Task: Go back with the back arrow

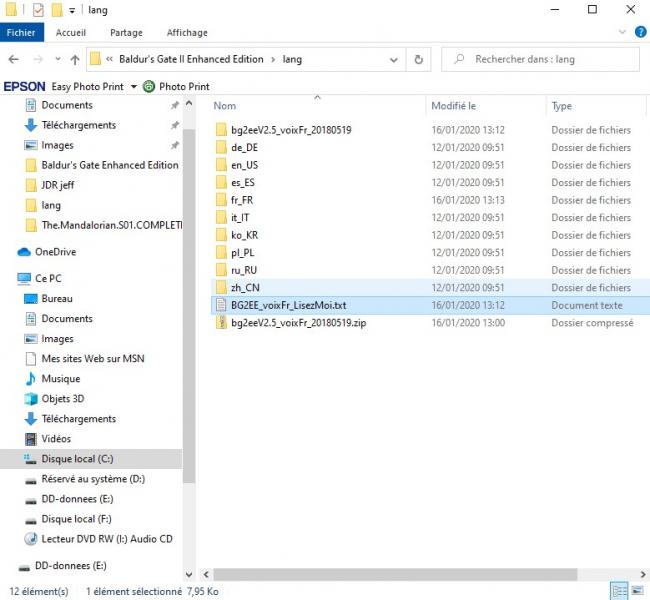Action: (14, 60)
